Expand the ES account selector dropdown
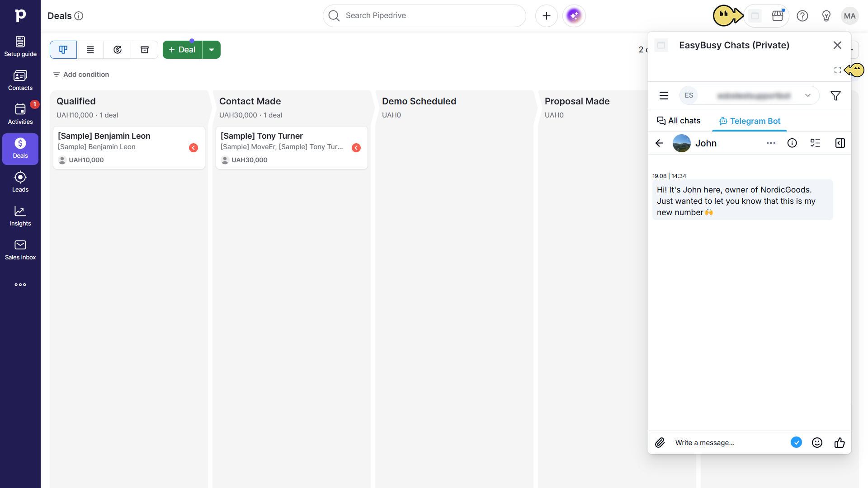 [750, 95]
